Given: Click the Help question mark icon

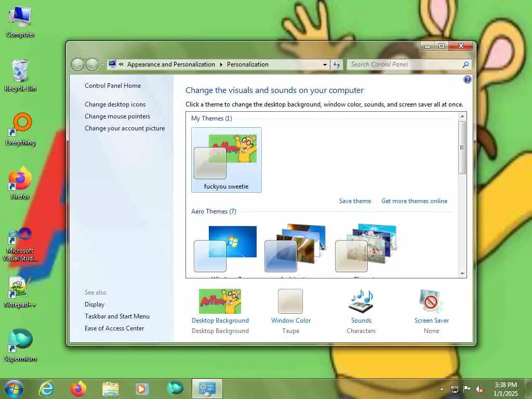Looking at the screenshot, I should click(467, 79).
